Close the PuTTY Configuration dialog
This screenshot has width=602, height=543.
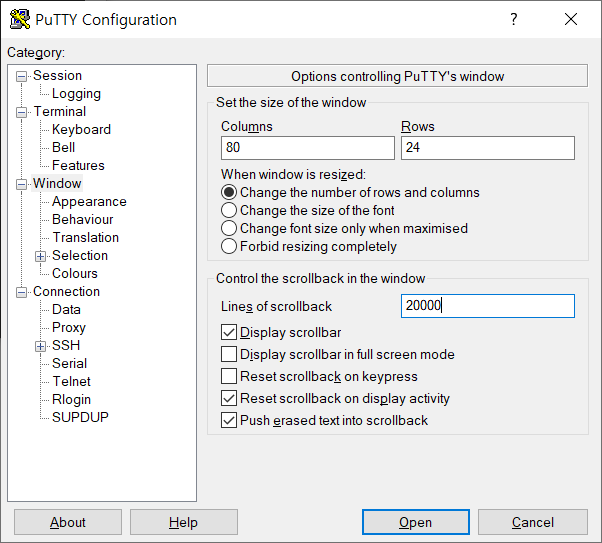click(571, 19)
